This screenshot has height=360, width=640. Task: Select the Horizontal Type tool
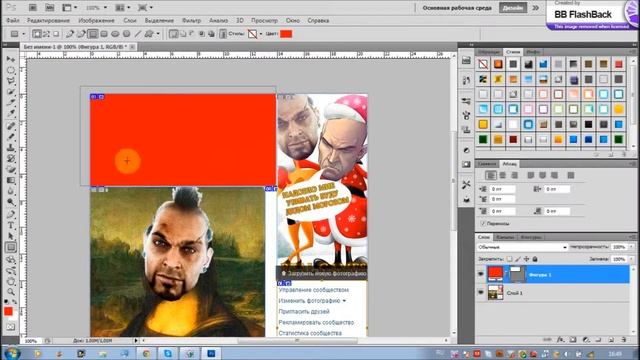click(11, 225)
